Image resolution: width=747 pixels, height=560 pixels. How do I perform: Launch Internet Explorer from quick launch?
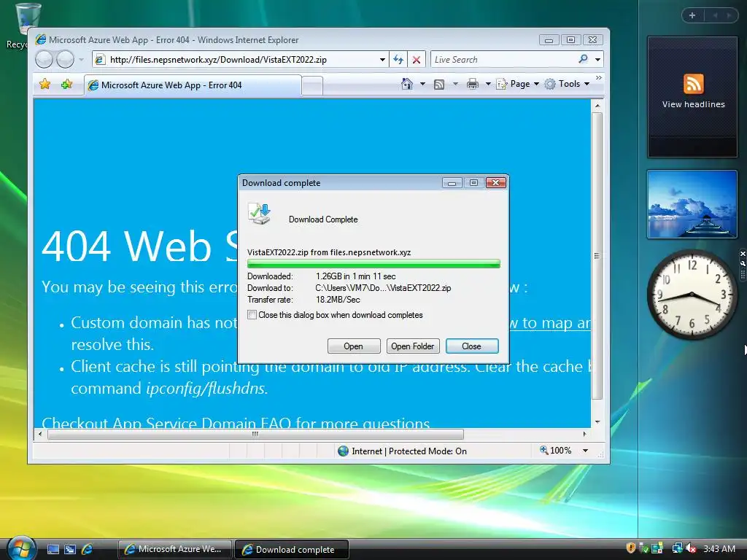[88, 549]
